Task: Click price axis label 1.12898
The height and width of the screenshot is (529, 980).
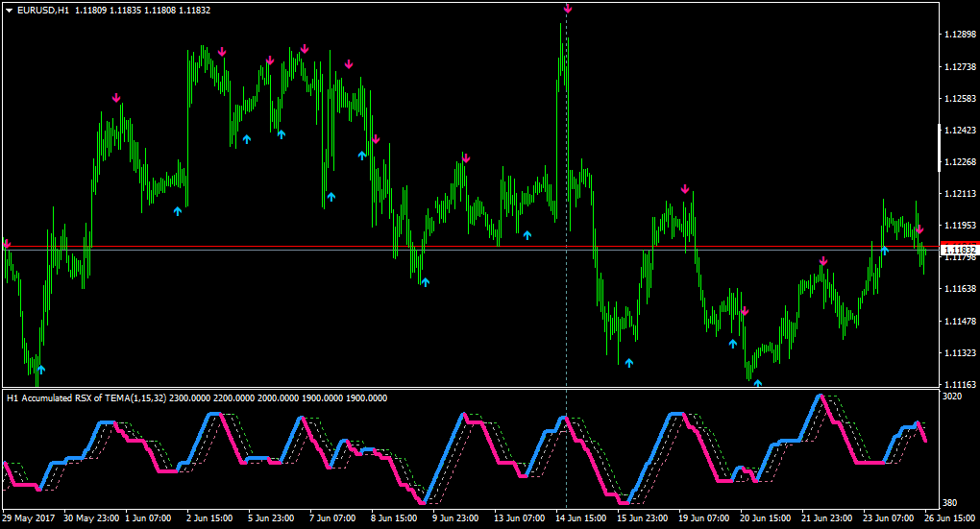Action: tap(960, 35)
